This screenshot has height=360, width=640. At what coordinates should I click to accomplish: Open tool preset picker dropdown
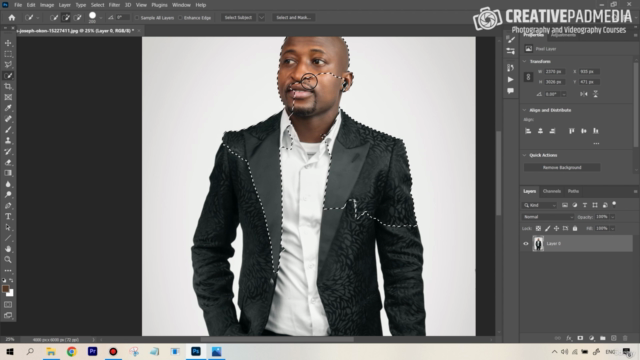pyautogui.click(x=38, y=18)
